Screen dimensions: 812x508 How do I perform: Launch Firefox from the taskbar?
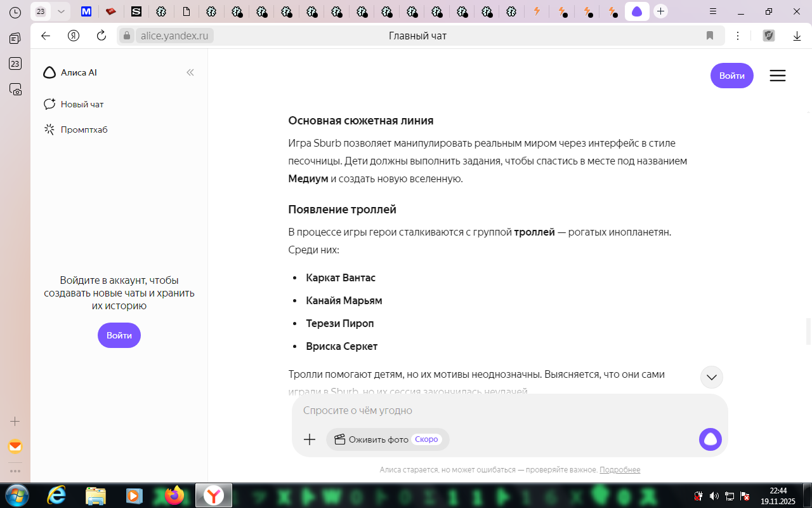click(x=173, y=495)
